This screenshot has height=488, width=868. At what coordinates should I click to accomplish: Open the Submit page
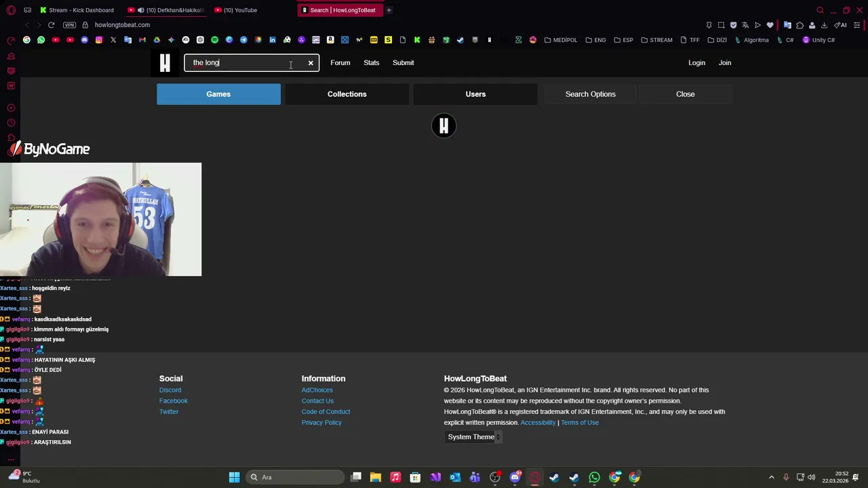coord(403,62)
